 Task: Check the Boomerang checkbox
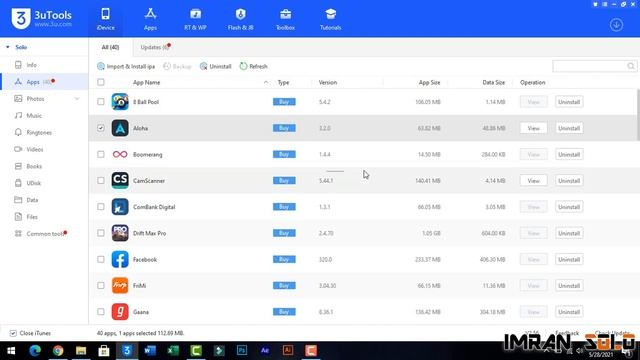[x=101, y=154]
